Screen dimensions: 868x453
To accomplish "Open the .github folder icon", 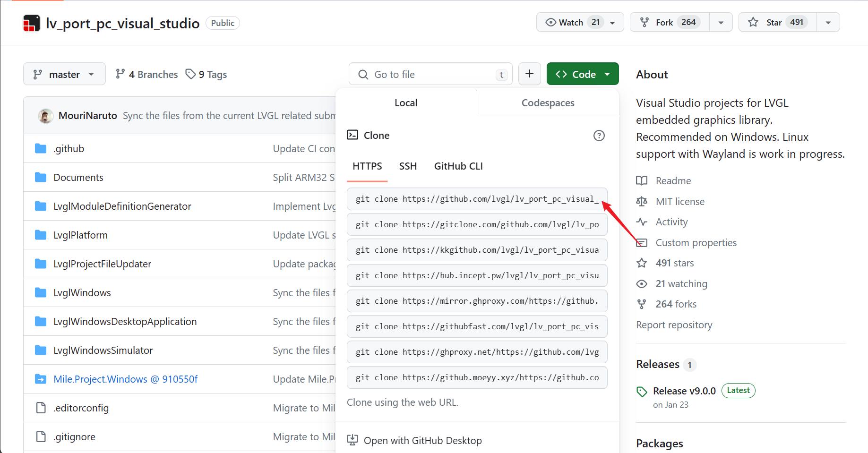I will coord(41,149).
